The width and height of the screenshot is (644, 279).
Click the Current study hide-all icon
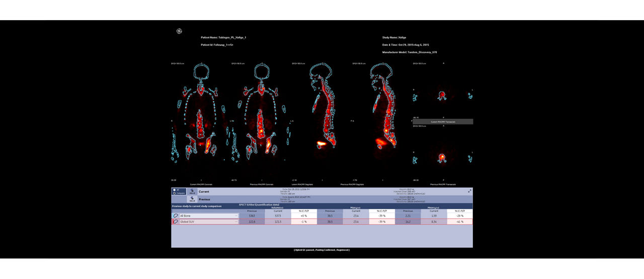[x=192, y=191]
